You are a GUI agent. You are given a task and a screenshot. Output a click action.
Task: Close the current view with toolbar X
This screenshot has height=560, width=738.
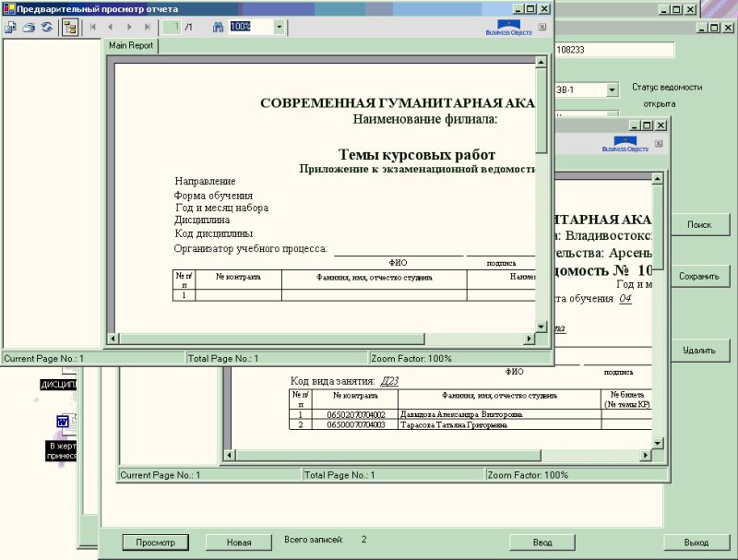point(542,27)
